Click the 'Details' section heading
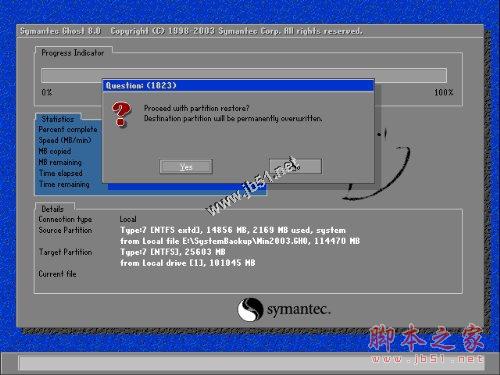The width and height of the screenshot is (500, 375). [x=52, y=209]
